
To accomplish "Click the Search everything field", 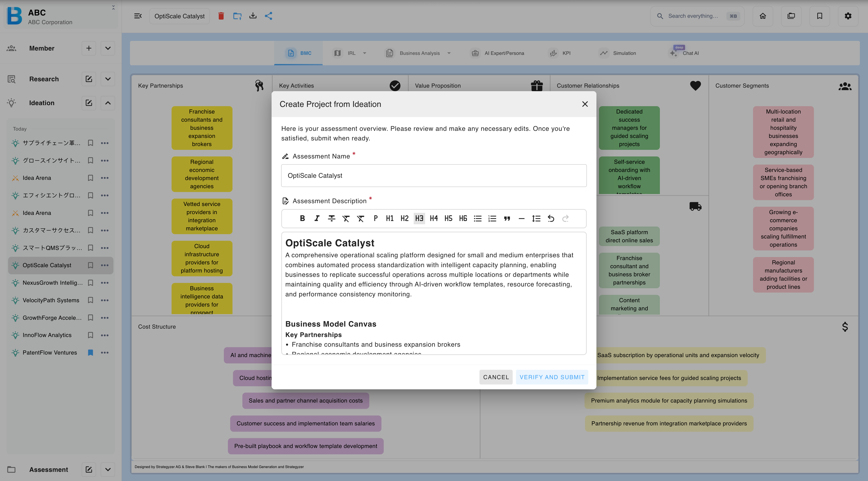I will tap(697, 16).
